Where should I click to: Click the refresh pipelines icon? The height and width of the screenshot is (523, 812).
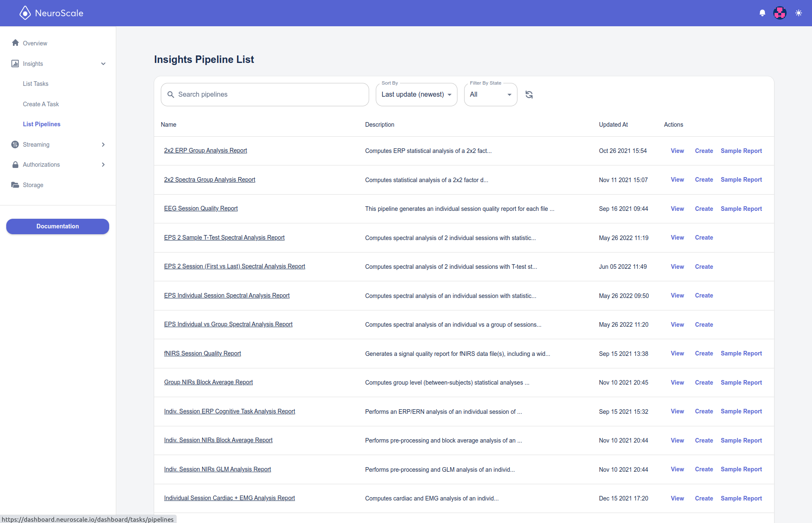529,95
